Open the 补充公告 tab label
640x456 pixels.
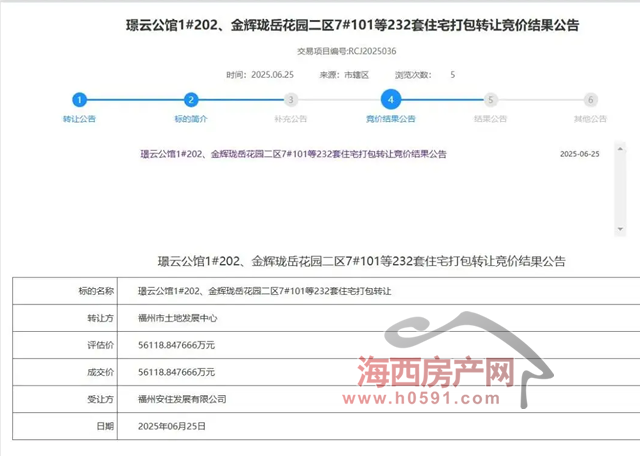(x=291, y=119)
